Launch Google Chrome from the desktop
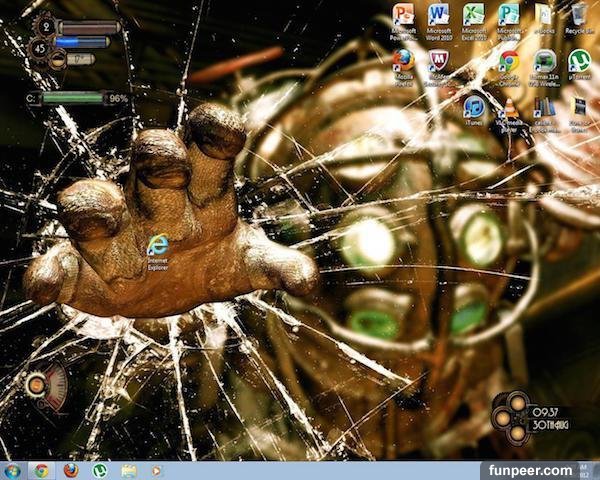Image resolution: width=600 pixels, height=480 pixels. [x=508, y=62]
